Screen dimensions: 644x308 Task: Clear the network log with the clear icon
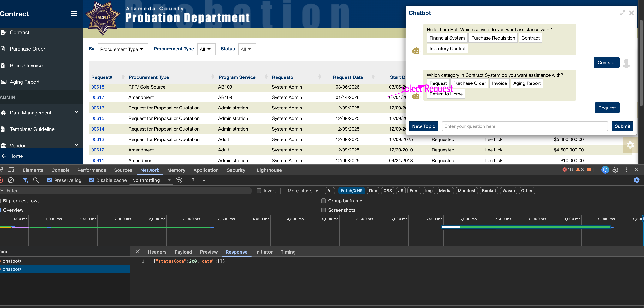[x=11, y=180]
